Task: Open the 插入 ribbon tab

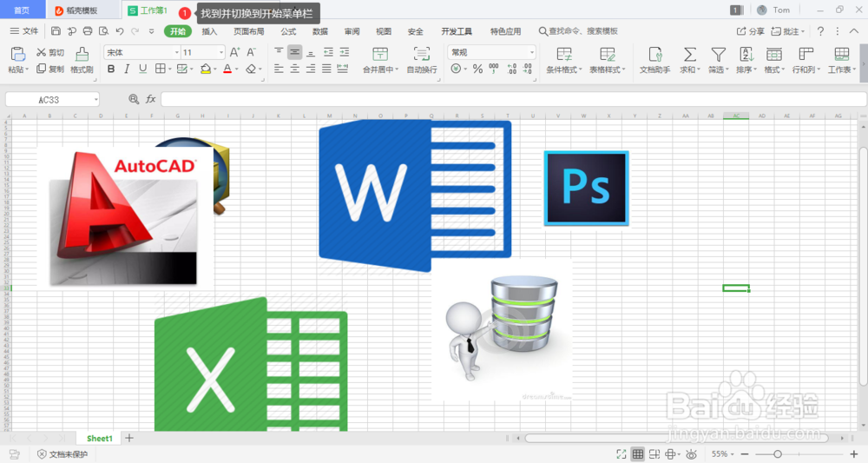Action: click(x=209, y=31)
